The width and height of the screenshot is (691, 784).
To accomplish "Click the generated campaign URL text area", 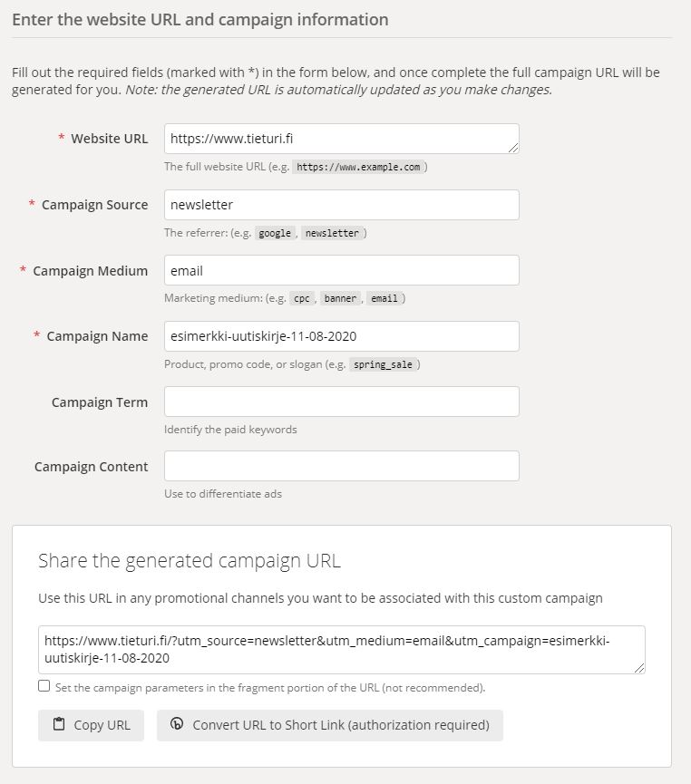I will click(x=341, y=650).
